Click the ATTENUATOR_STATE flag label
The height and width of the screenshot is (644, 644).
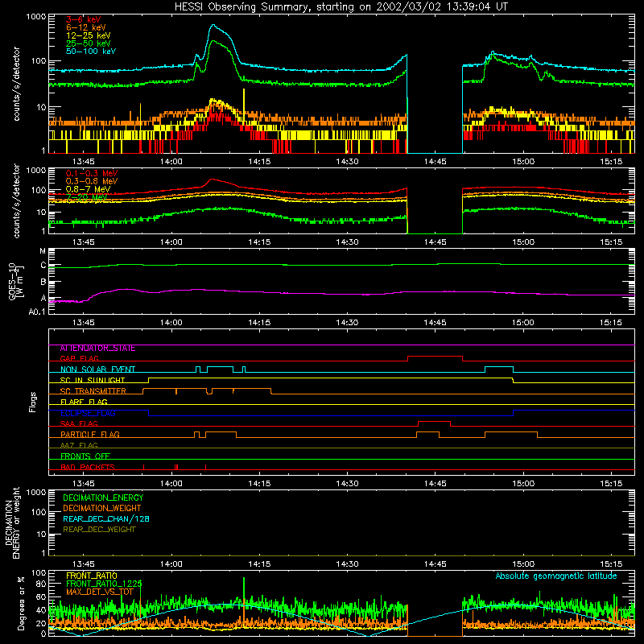click(x=97, y=349)
